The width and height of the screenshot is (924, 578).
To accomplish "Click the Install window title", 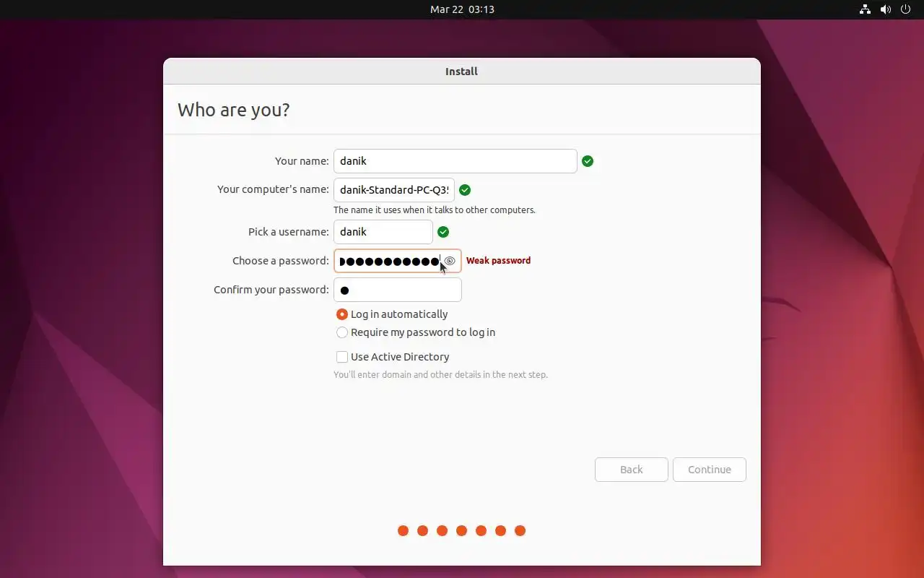I will tap(462, 72).
